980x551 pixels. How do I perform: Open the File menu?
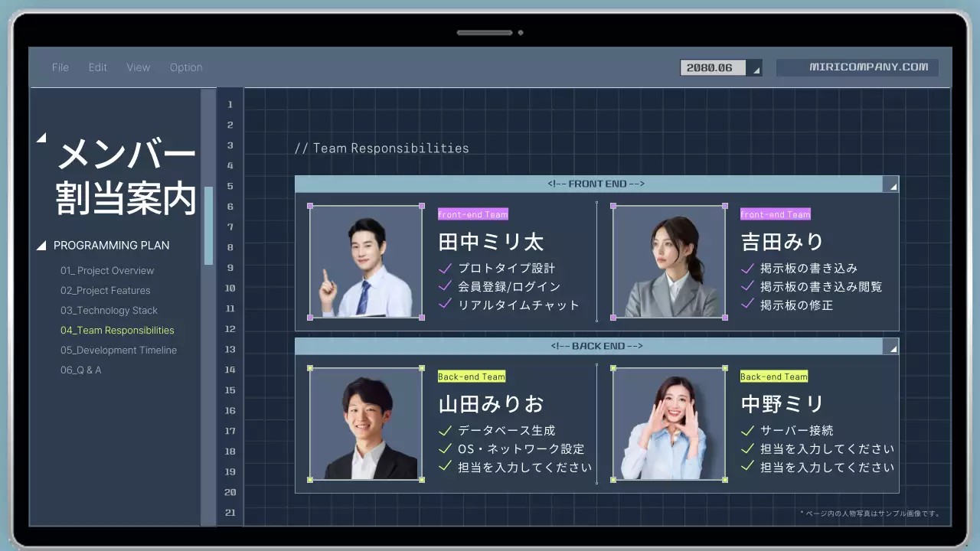[x=60, y=67]
